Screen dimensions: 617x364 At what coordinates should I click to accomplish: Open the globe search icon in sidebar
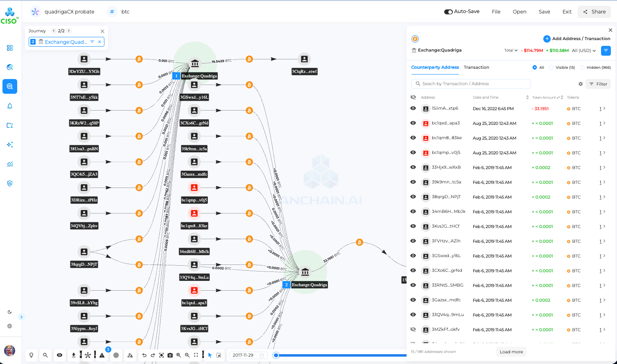pos(10,67)
